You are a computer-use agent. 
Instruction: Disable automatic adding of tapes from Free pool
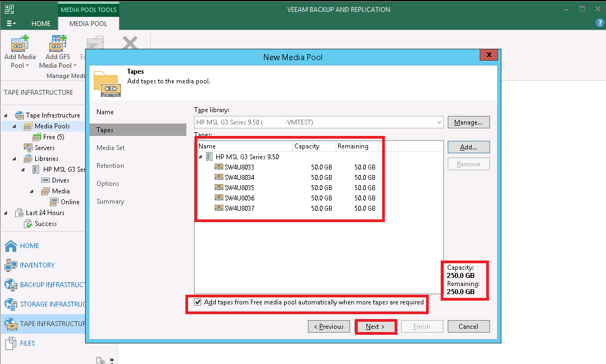[x=198, y=302]
